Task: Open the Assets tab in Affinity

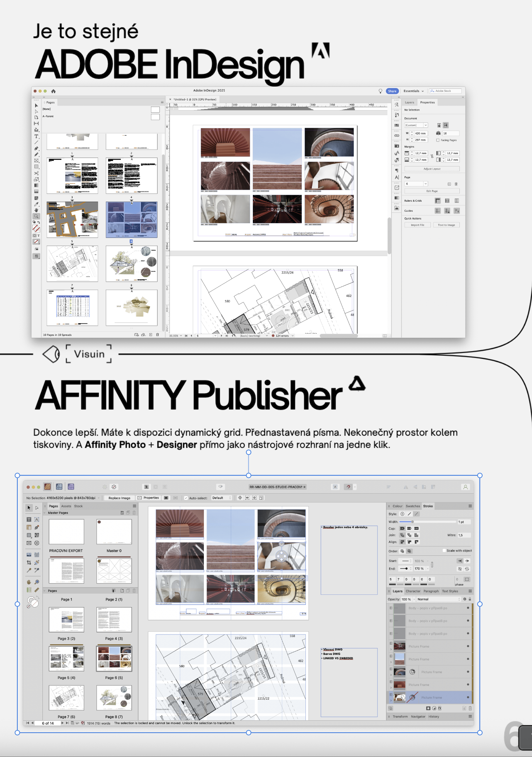Action: pos(66,506)
